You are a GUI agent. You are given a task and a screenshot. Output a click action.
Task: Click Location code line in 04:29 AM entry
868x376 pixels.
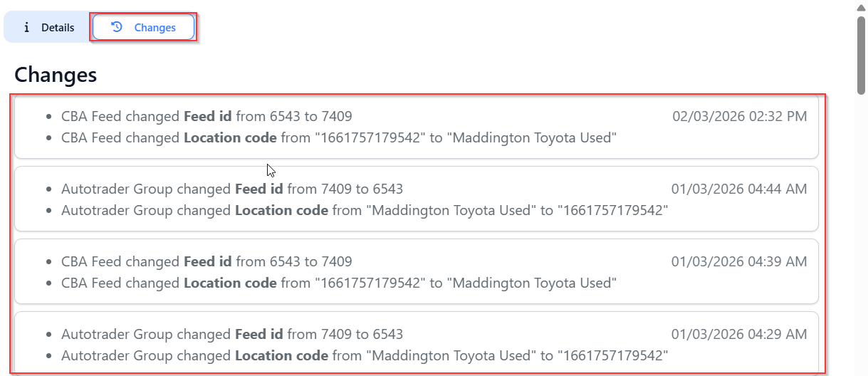pyautogui.click(x=365, y=355)
